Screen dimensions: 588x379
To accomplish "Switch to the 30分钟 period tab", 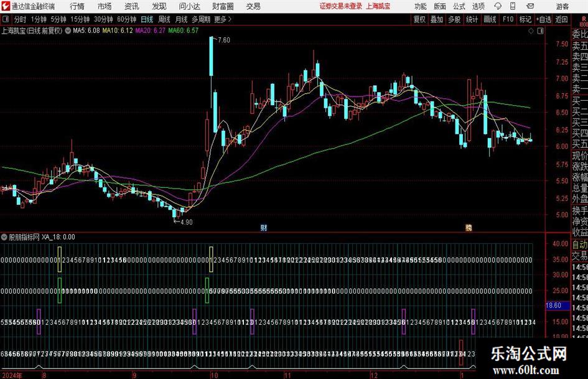I will [103, 19].
